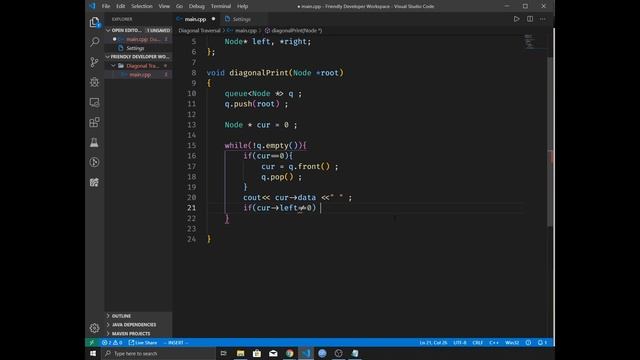Click the Manage gear icon
The image size is (640, 360).
tap(94, 328)
